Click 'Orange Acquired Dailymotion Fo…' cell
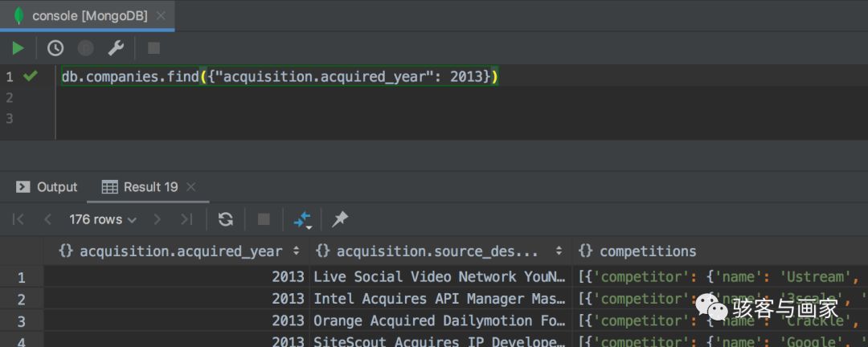The width and height of the screenshot is (868, 347). [440, 321]
